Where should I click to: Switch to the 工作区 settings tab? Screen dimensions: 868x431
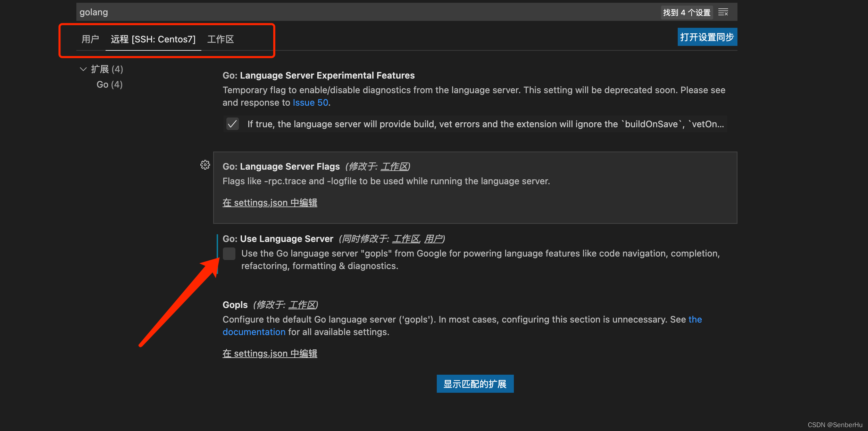coord(220,39)
